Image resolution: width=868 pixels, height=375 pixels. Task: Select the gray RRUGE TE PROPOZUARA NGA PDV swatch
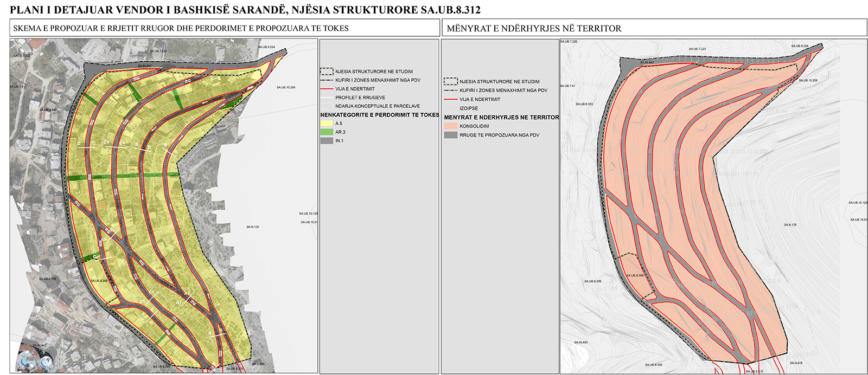click(x=451, y=135)
